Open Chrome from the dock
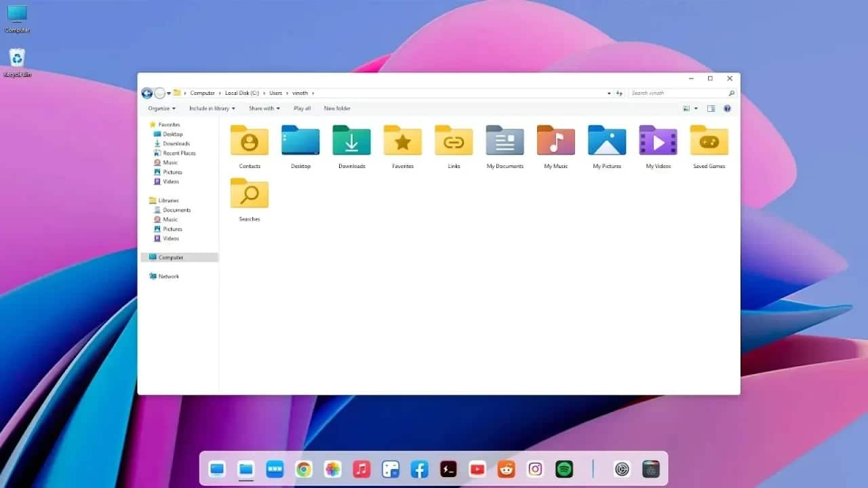Viewport: 868px width, 488px height. [303, 469]
